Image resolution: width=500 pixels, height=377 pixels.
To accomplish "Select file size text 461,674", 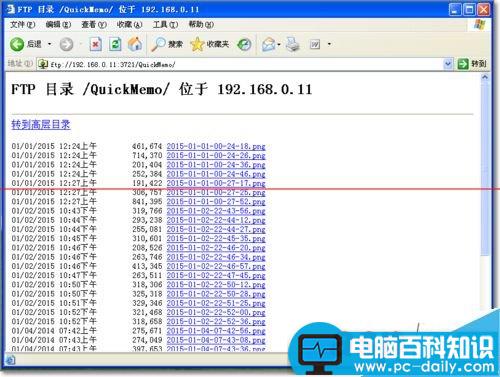I will [147, 146].
